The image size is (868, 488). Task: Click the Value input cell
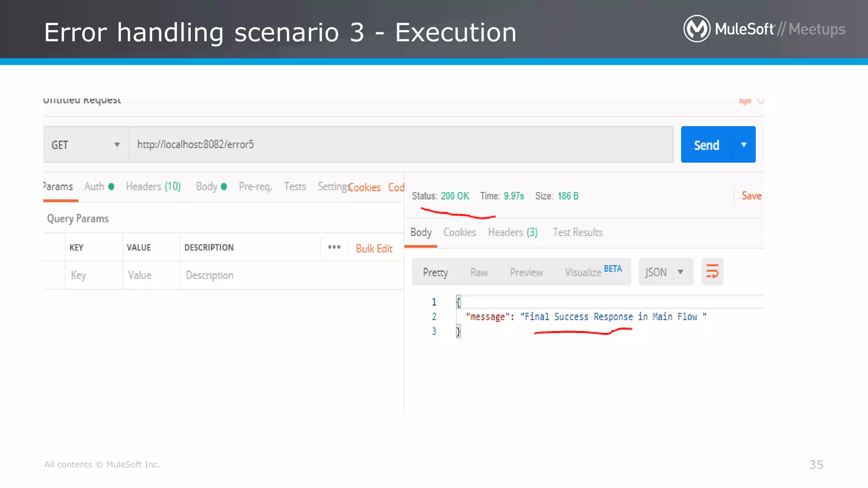click(x=151, y=275)
